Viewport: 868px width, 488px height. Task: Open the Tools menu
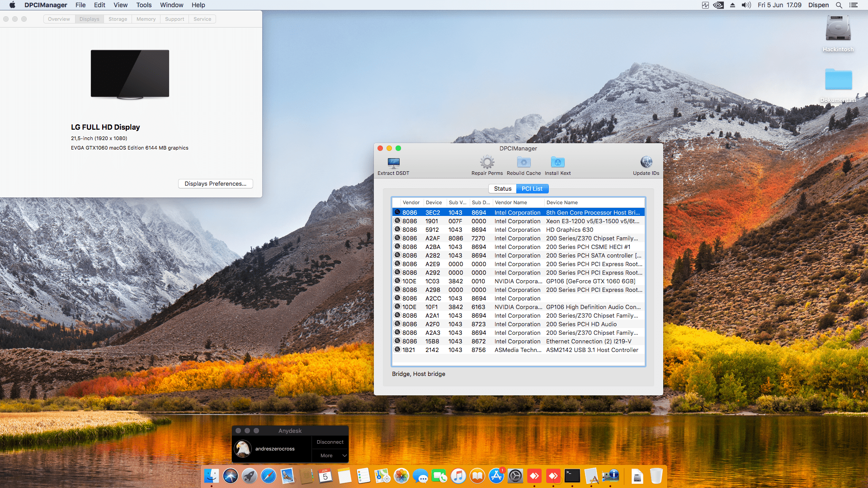point(144,5)
